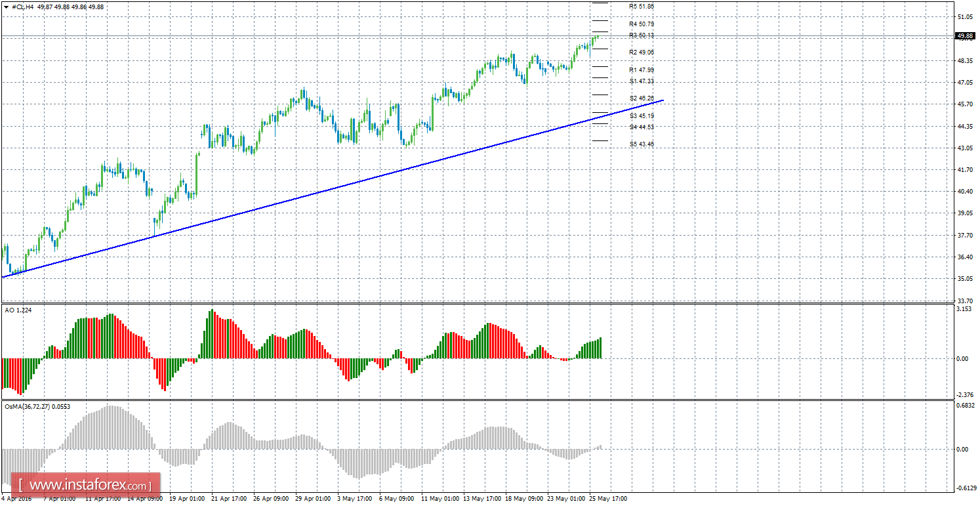Select the S3 45.19 support label
This screenshot has width=980, height=506.
(x=642, y=116)
